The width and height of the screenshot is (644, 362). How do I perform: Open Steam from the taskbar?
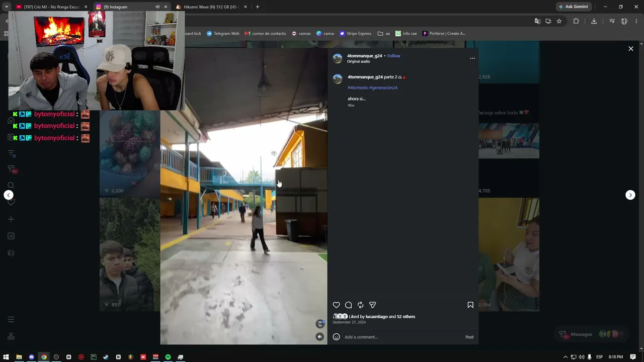click(106, 357)
